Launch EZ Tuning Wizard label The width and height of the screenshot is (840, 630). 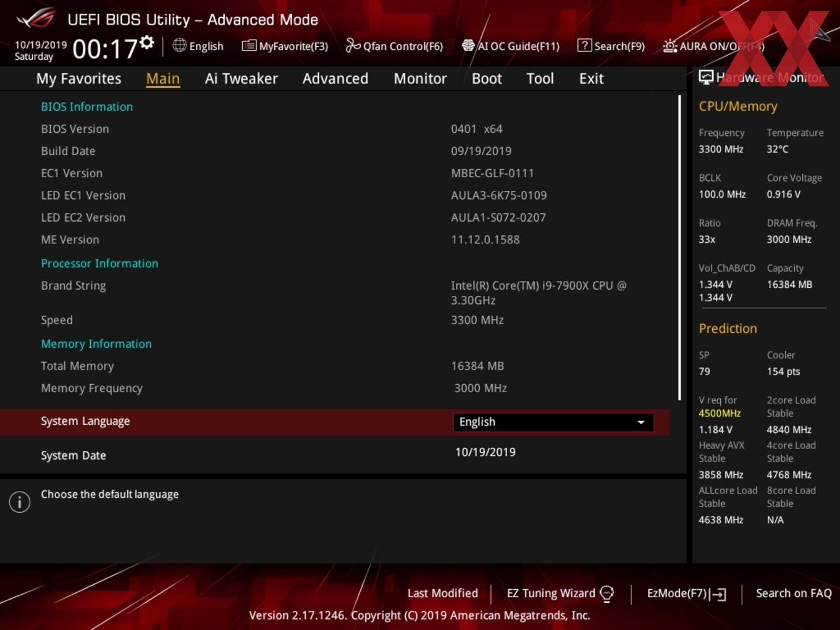point(551,593)
